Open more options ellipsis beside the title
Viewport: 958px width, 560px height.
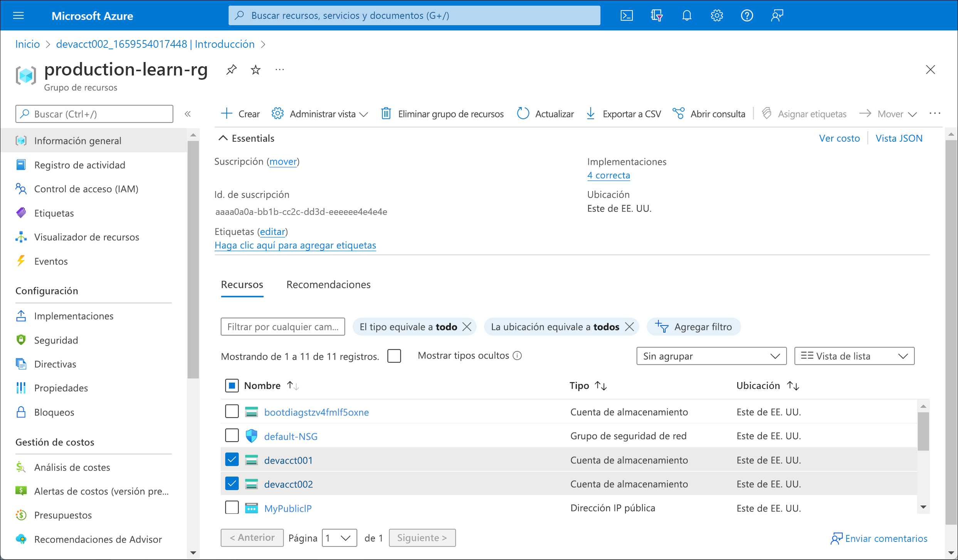pos(280,70)
